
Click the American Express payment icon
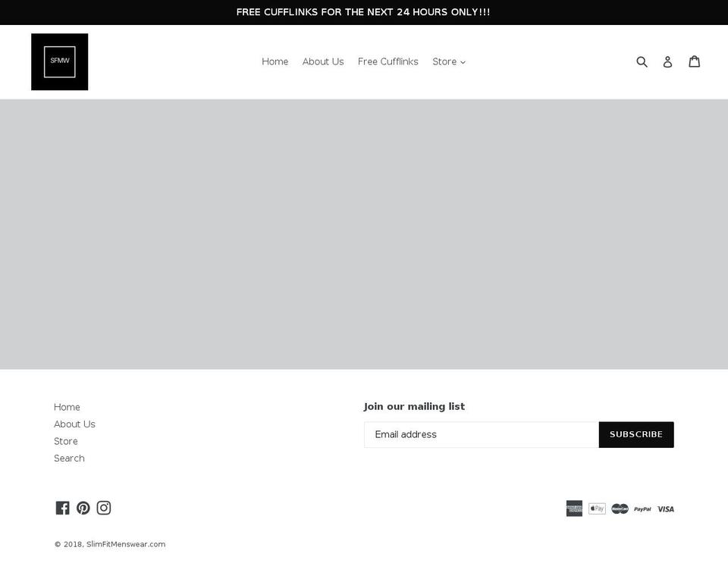574,508
